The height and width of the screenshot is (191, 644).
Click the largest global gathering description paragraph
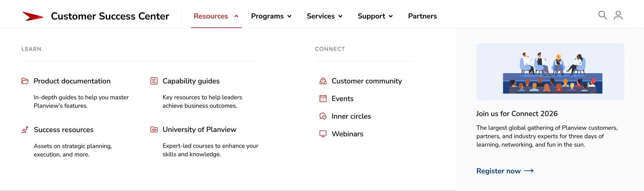pos(547,136)
